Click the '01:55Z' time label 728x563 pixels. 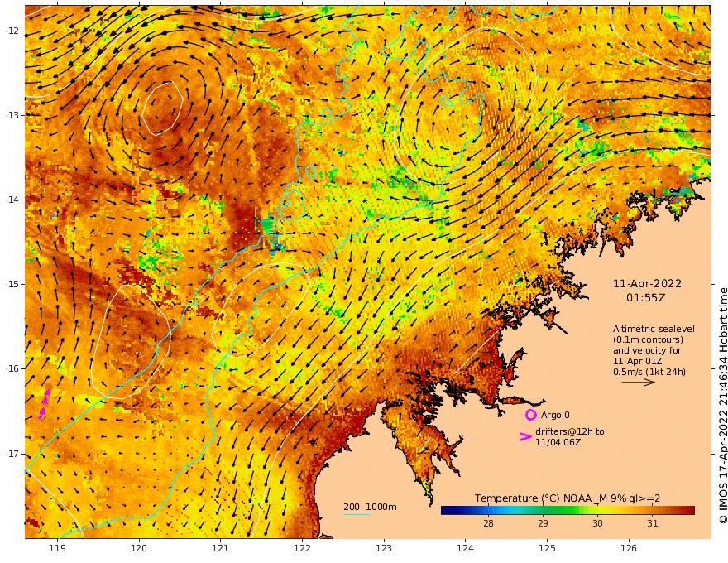tap(646, 298)
